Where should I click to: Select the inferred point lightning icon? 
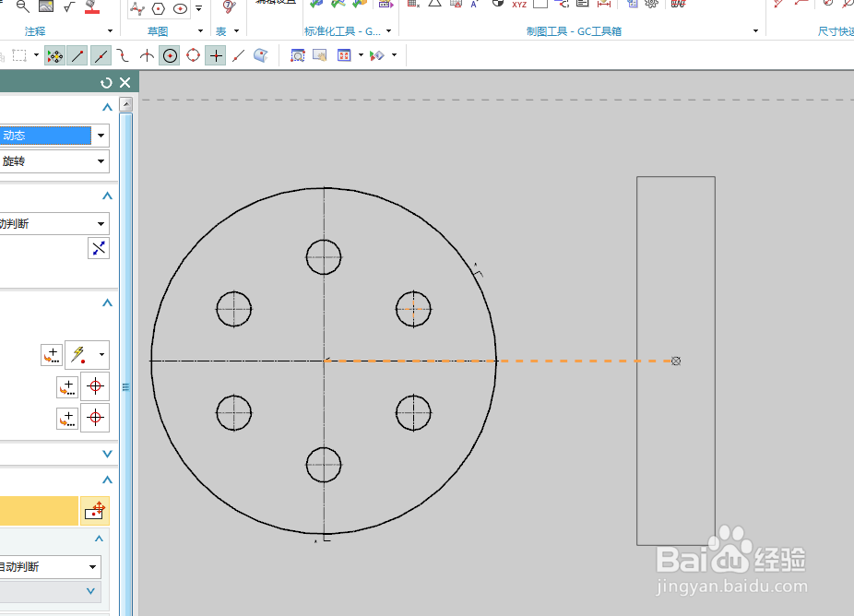[x=79, y=354]
